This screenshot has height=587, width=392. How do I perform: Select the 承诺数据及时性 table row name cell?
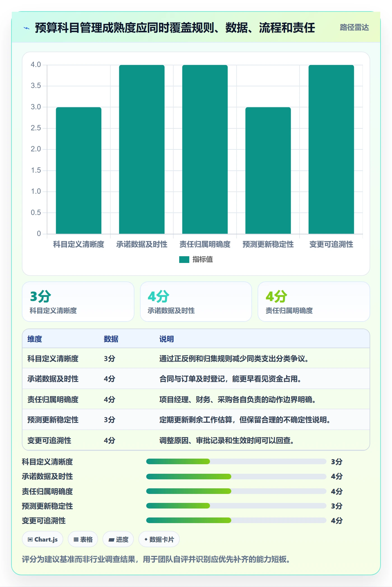53,379
